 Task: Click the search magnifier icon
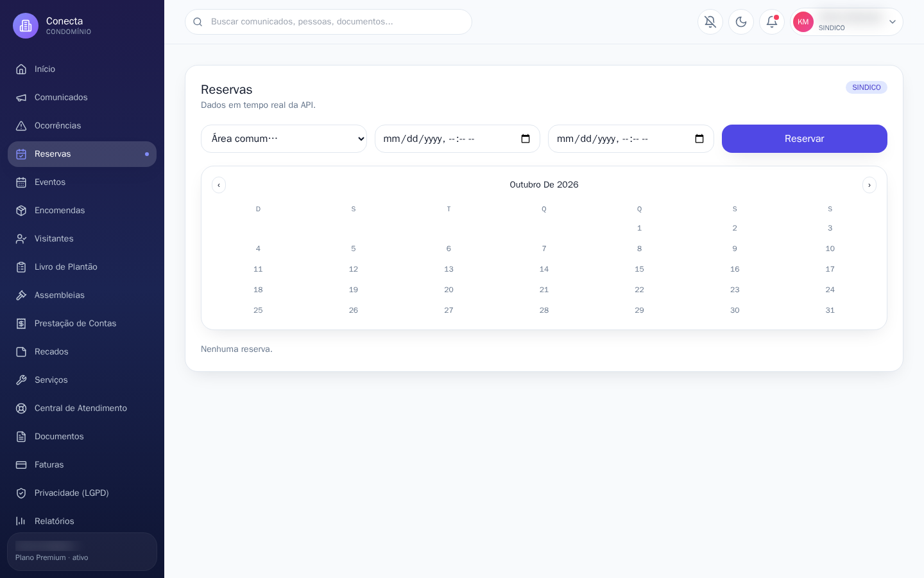click(198, 22)
